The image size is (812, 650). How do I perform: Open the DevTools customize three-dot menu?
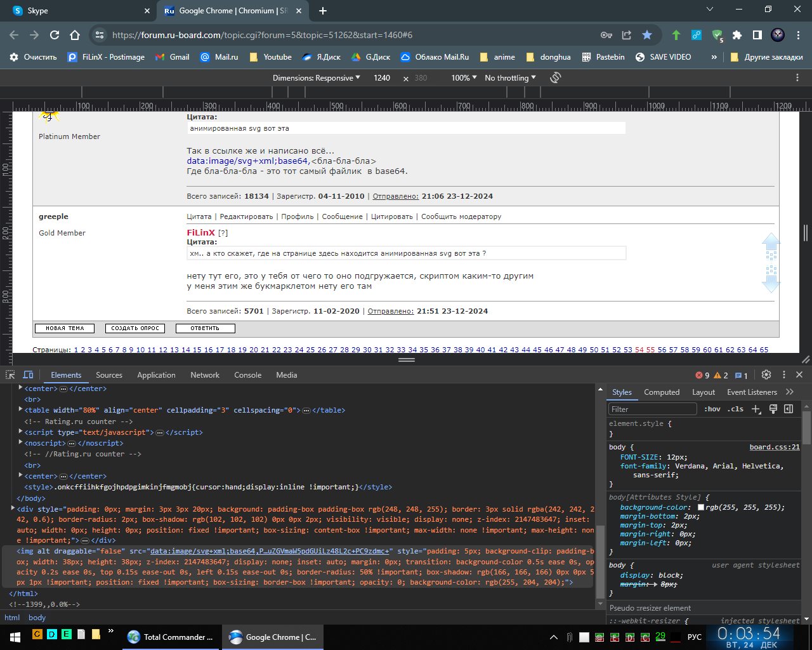784,375
